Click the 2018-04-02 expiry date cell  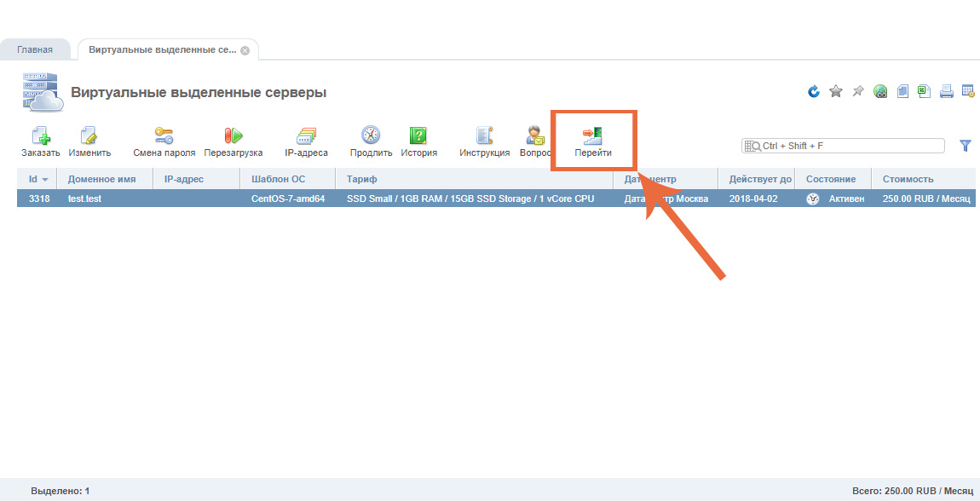point(754,199)
